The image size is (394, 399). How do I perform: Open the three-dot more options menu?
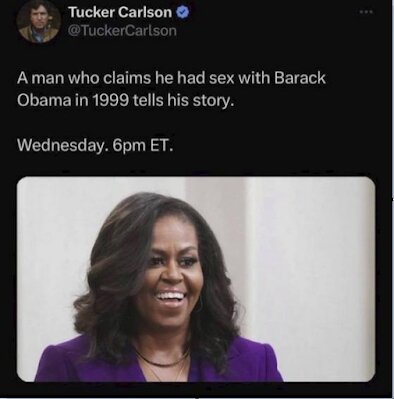(366, 12)
